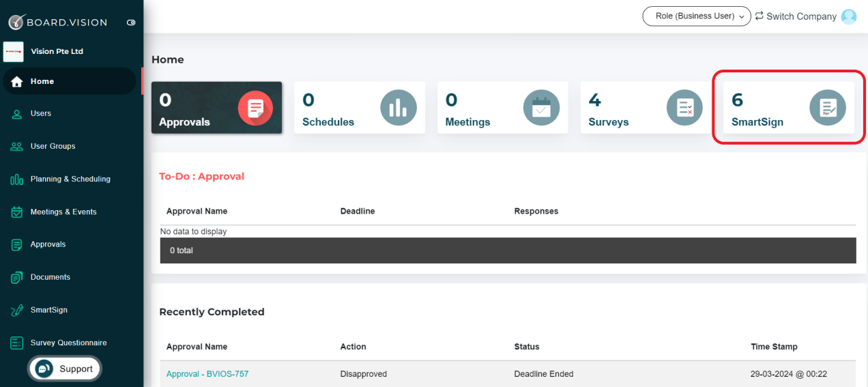Select the 0 Schedules dashboard card
868x387 pixels.
tap(360, 108)
